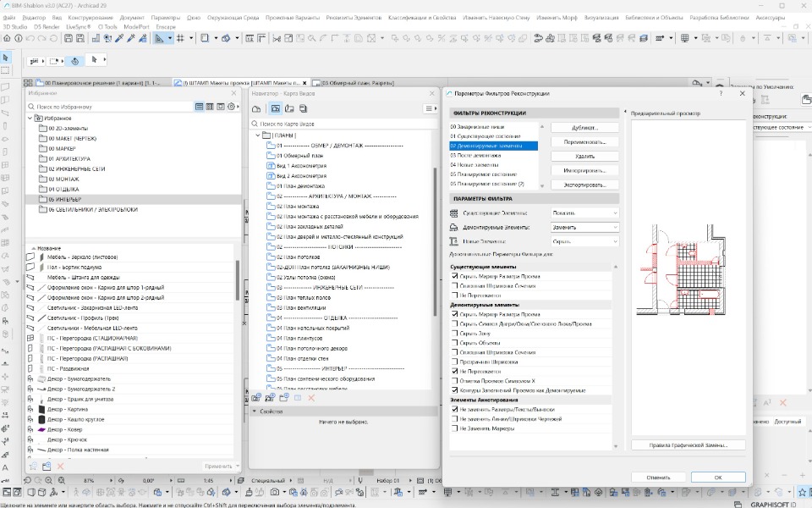
Task: Collapse the ПЛАНЫ folder in Navigator
Action: [x=257, y=135]
